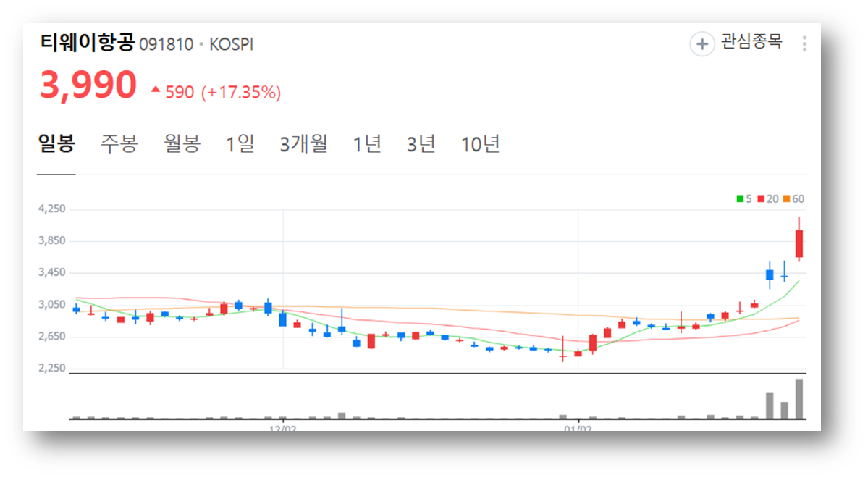This screenshot has height=478, width=868.
Task: Select the 일봉 daily chart tab
Action: pyautogui.click(x=56, y=144)
